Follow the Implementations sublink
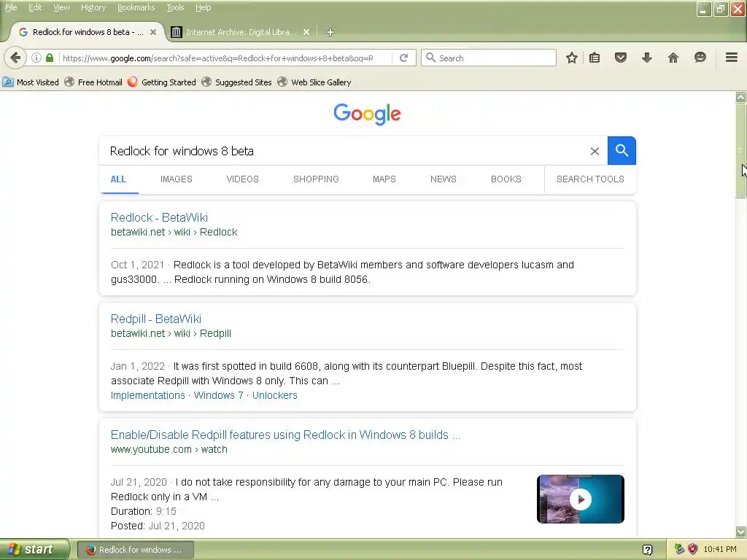Viewport: 747px width, 560px height. (147, 395)
